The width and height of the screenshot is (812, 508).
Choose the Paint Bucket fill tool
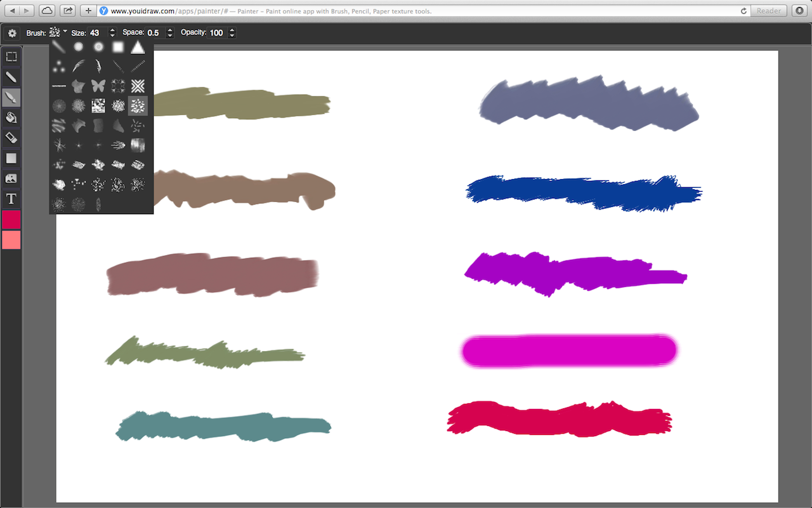(x=11, y=117)
